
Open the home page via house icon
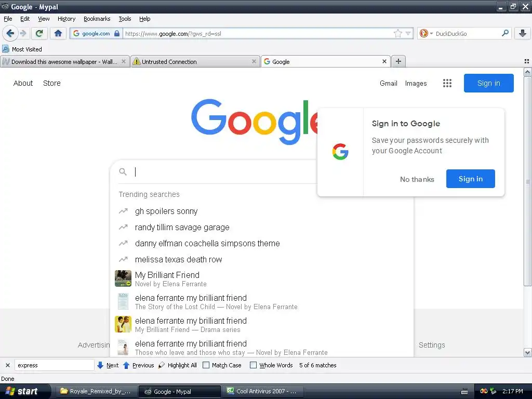coord(58,33)
